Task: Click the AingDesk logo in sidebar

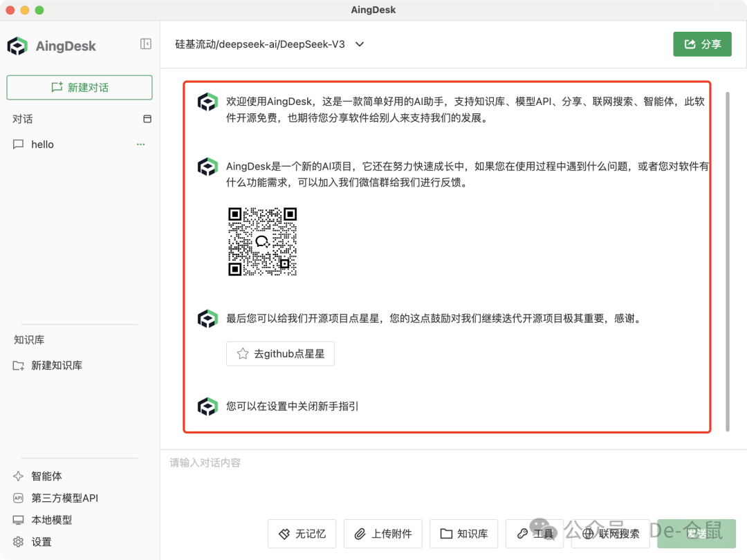Action: click(x=17, y=46)
